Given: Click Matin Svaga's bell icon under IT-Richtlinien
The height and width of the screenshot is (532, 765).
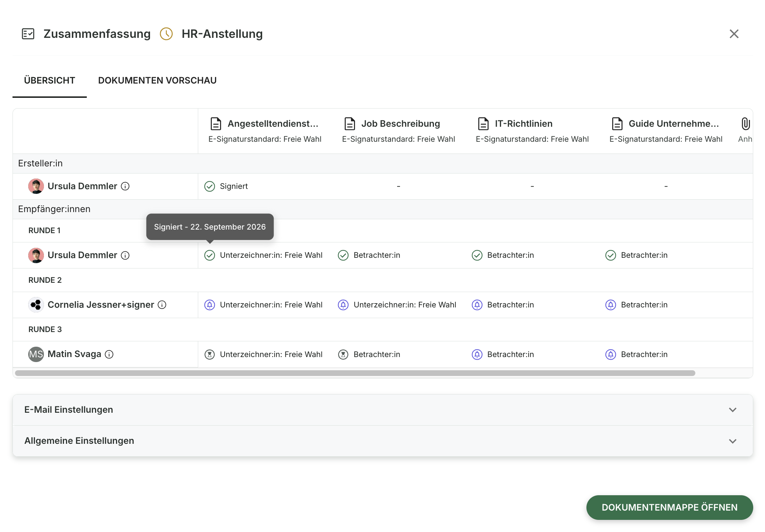Looking at the screenshot, I should tap(477, 355).
